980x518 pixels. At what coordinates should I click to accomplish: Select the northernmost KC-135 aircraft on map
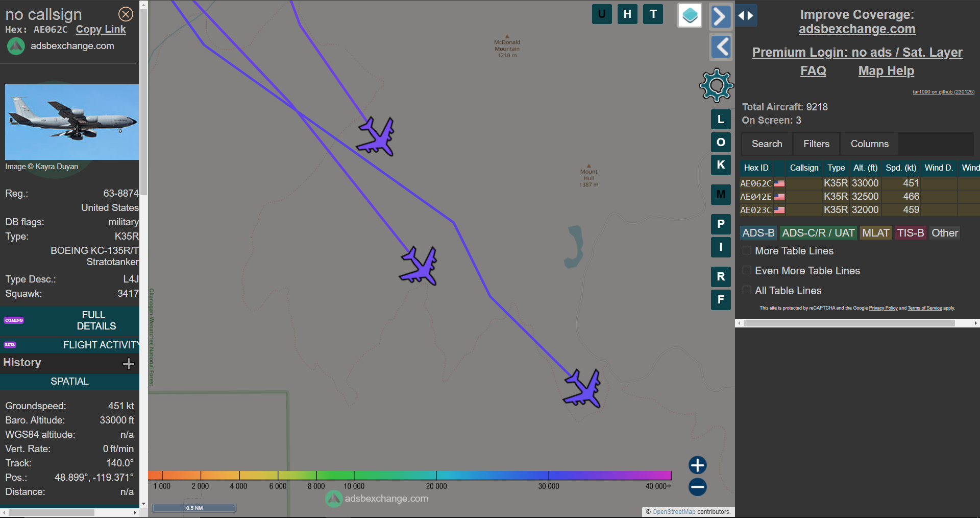click(377, 136)
